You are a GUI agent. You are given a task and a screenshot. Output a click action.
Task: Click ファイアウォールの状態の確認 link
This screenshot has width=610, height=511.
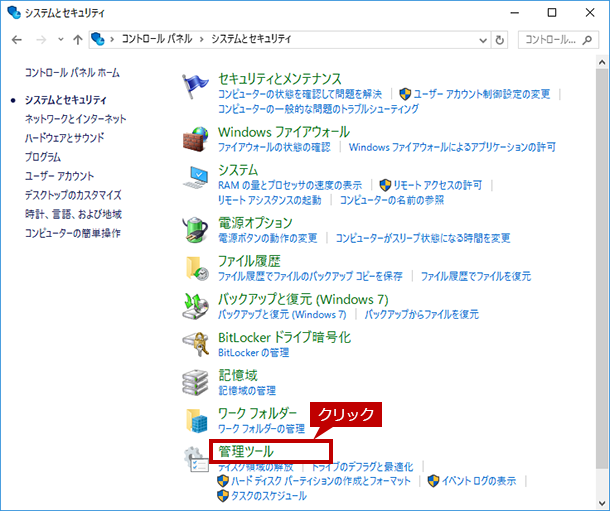274,147
